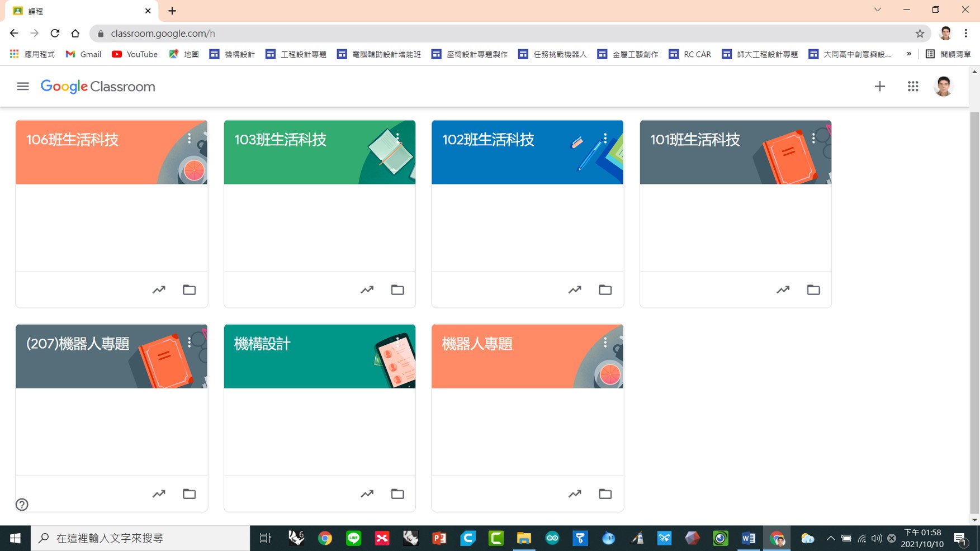Open more options for 機構設計
Viewport: 980px width, 551px height.
(397, 342)
